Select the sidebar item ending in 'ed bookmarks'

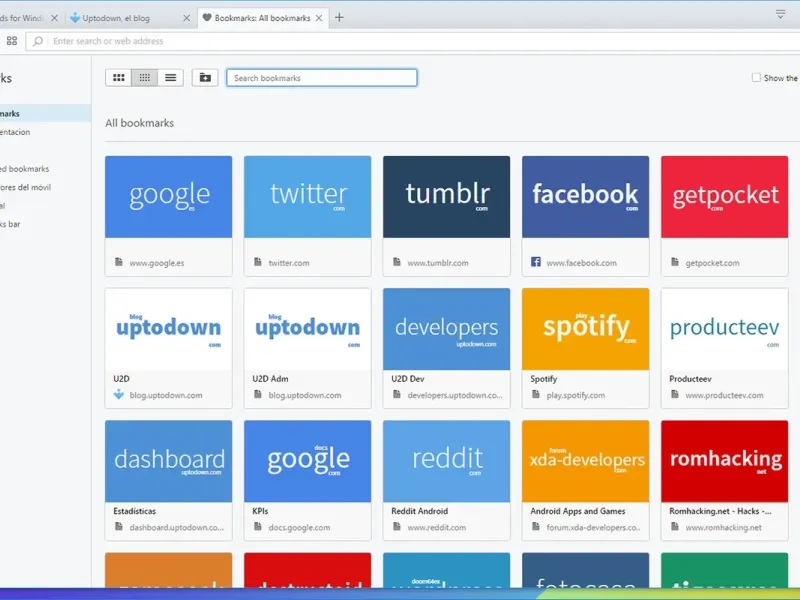(45, 168)
